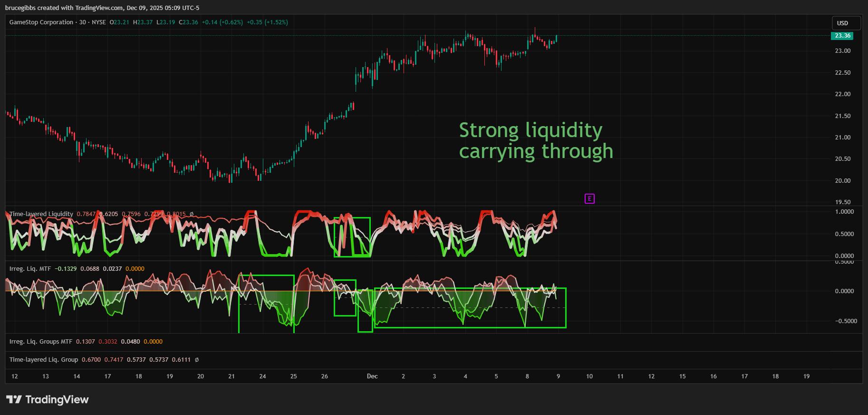This screenshot has height=415, width=868.
Task: Click the TradingView logo icon
Action: (14, 399)
